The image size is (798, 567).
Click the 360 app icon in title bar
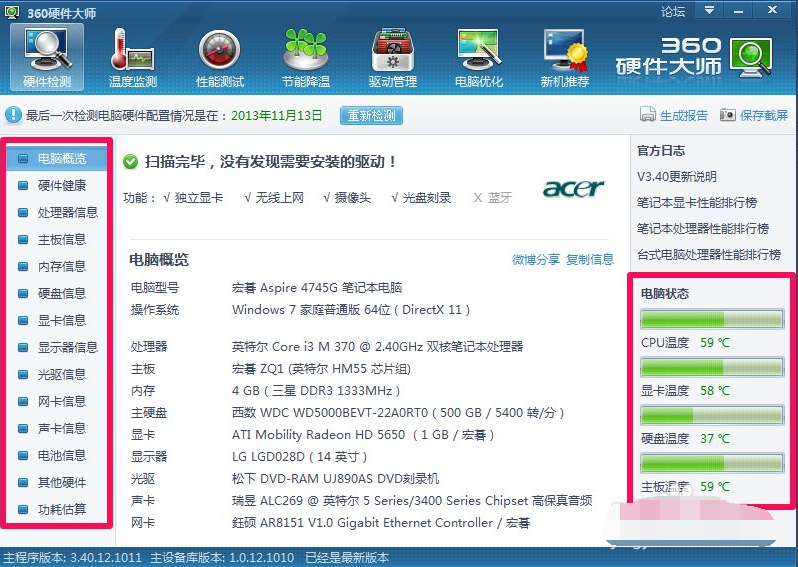point(12,12)
